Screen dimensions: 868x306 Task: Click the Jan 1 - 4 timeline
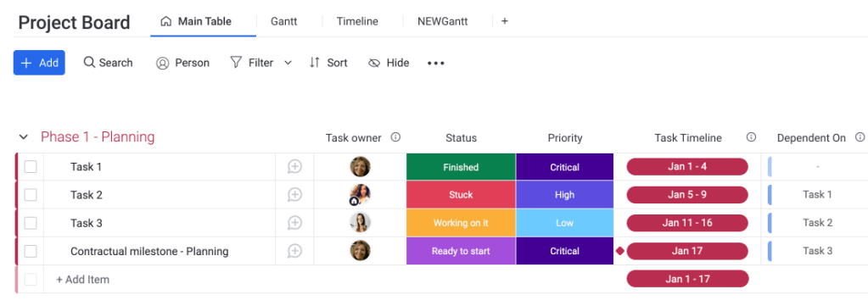[x=687, y=166]
